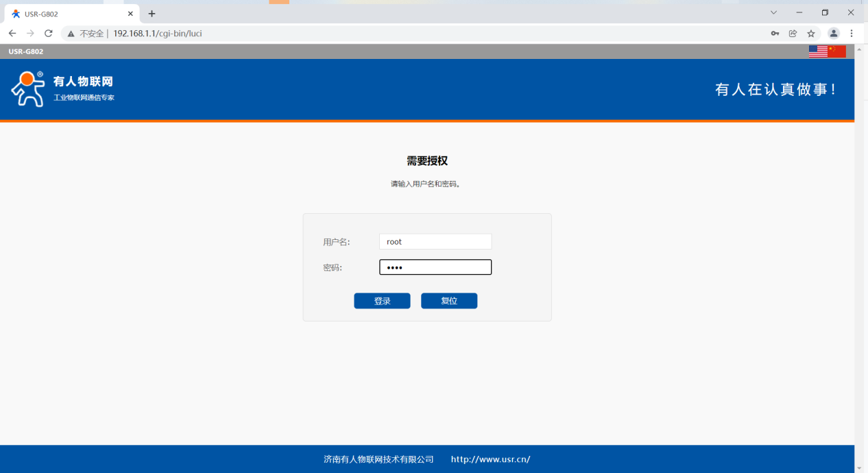Reload the router login page
868x473 pixels.
tap(49, 34)
